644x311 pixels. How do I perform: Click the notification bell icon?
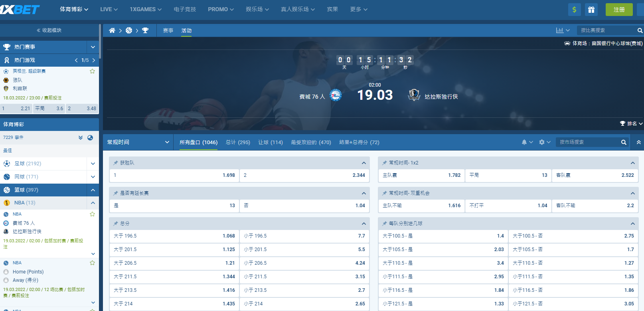tap(524, 142)
